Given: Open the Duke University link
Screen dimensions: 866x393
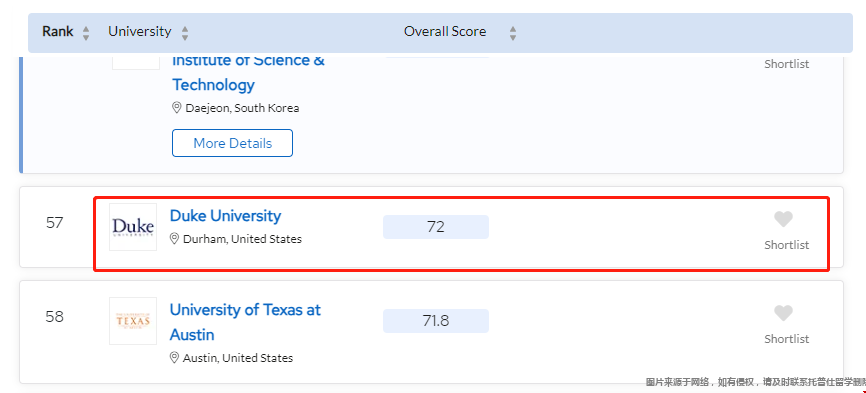Looking at the screenshot, I should coord(225,216).
